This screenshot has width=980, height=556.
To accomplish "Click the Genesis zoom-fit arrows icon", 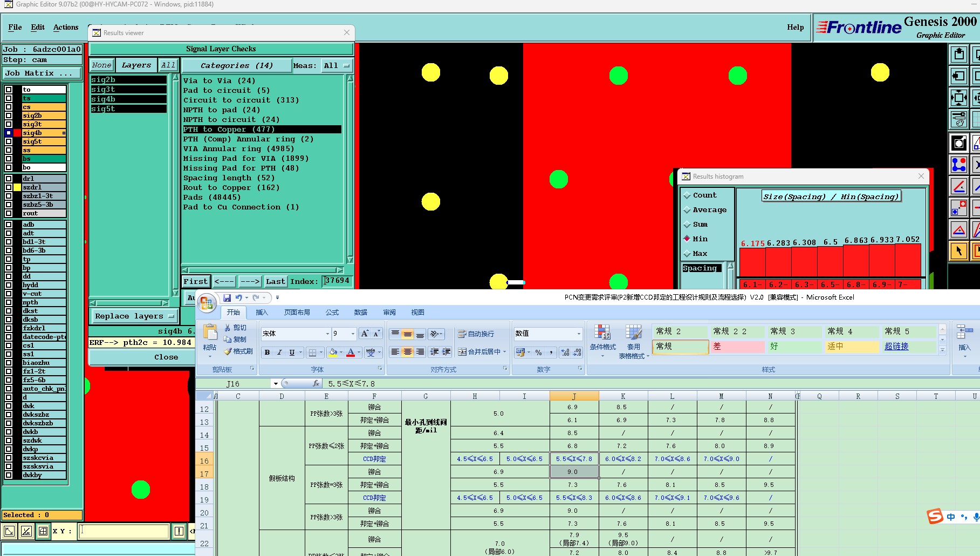I will (x=959, y=98).
